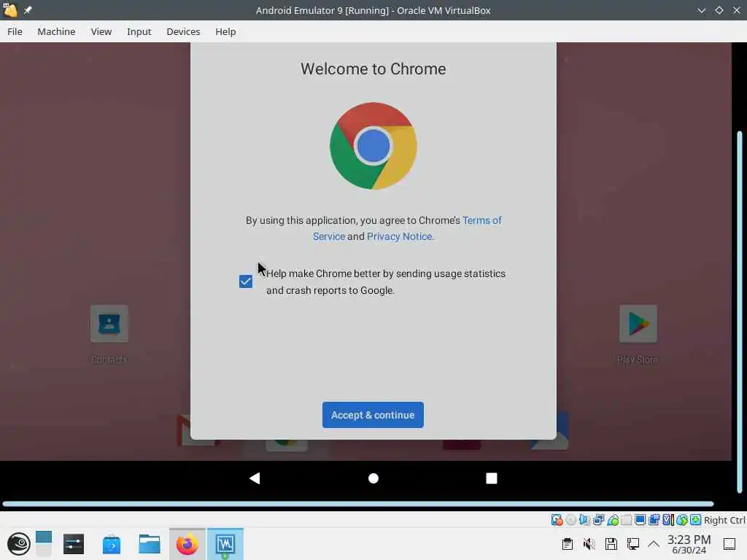Open the network connections tray icon
The width and height of the screenshot is (747, 560).
click(633, 544)
